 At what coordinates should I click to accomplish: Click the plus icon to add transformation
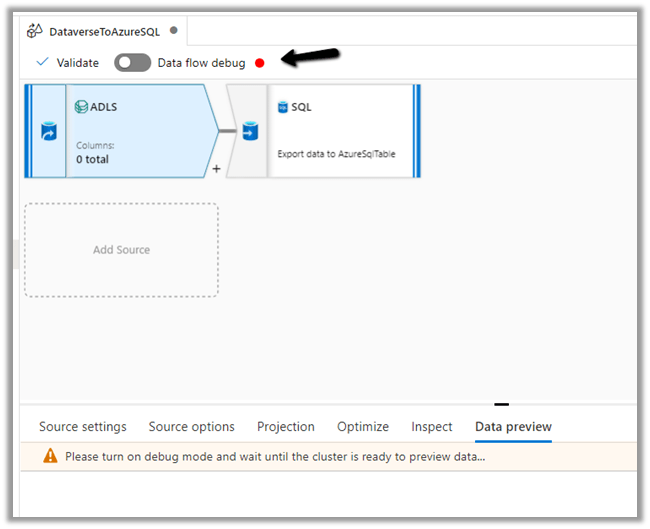pos(216,169)
